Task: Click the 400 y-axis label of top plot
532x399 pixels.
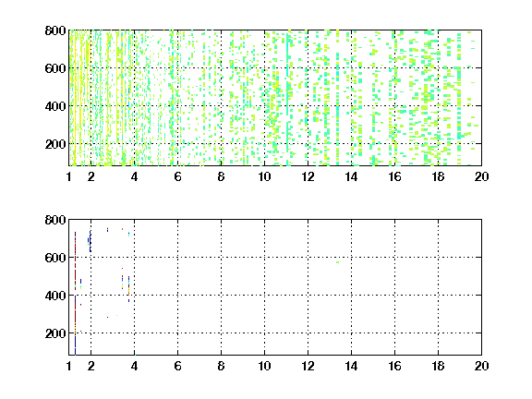Action: 55,106
